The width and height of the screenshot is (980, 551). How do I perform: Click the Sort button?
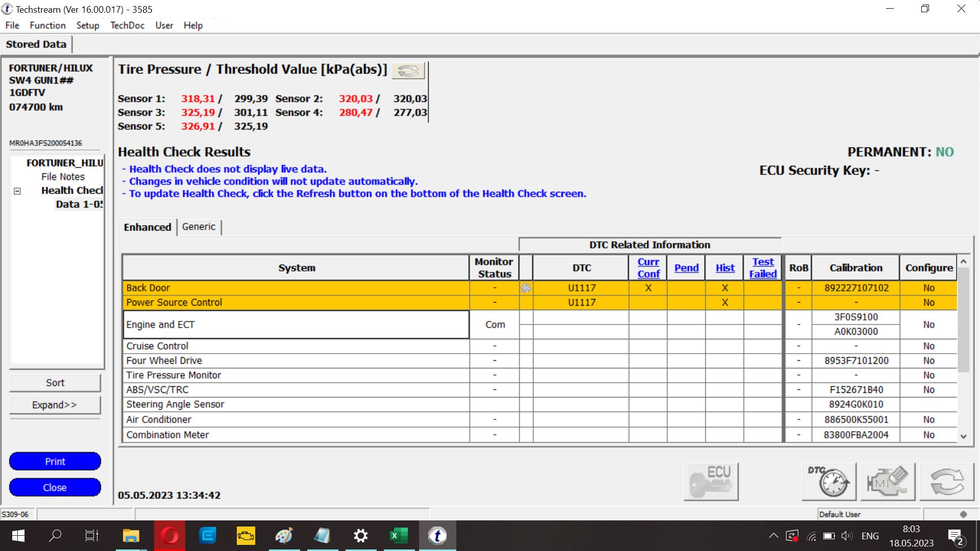(55, 383)
